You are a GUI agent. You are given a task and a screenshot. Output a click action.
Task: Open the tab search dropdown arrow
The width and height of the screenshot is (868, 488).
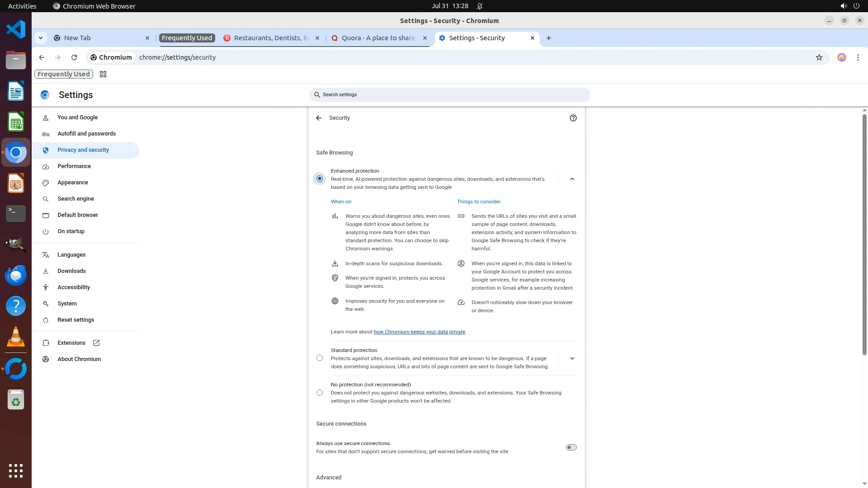[41, 38]
